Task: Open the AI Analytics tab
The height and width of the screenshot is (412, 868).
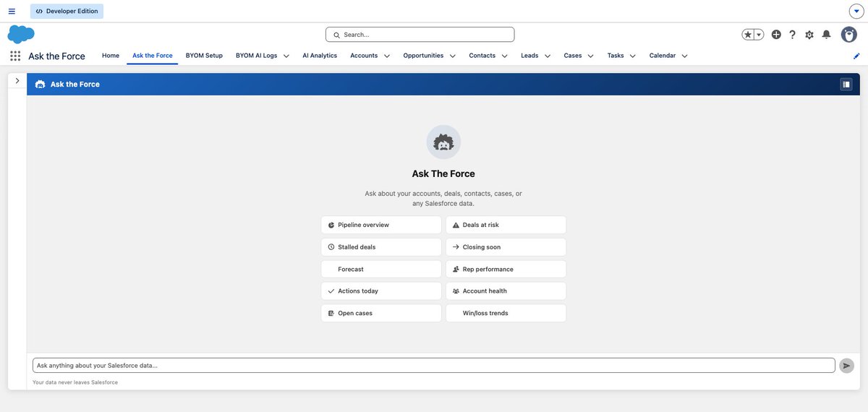Action: (x=320, y=56)
